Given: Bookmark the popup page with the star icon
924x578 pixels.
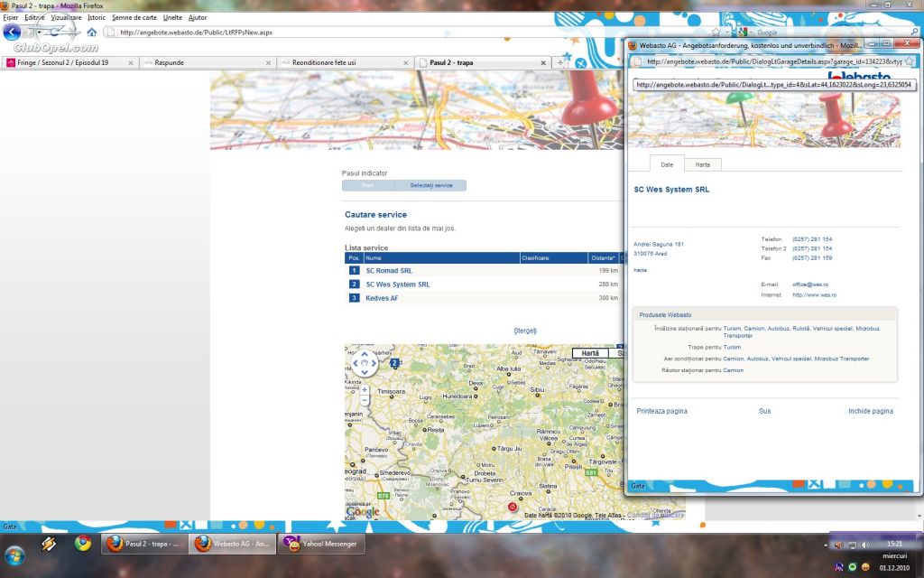Looking at the screenshot, I should [x=910, y=61].
